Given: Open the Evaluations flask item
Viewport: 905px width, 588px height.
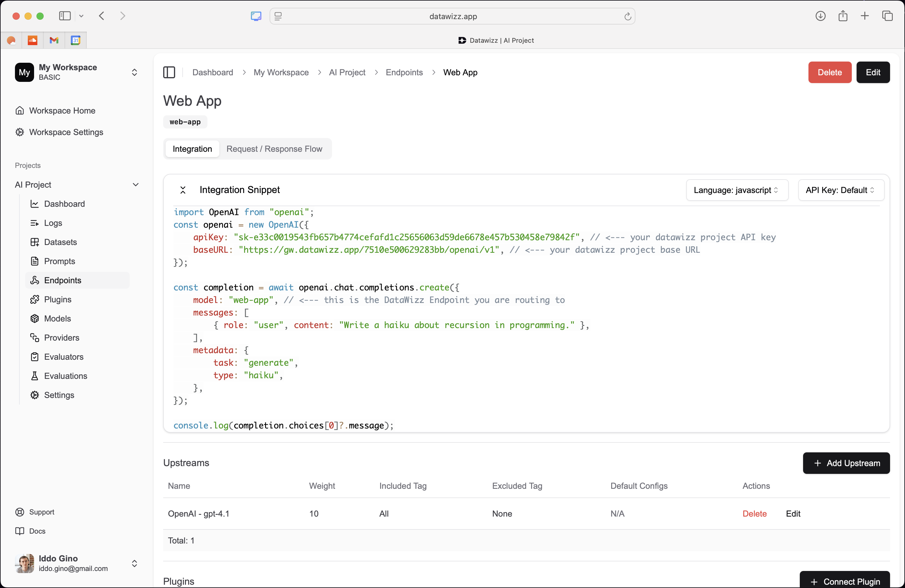Looking at the screenshot, I should point(65,376).
